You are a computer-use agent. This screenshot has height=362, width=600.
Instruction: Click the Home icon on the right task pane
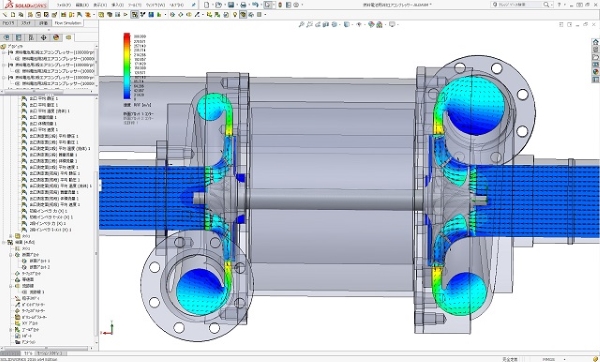click(595, 42)
